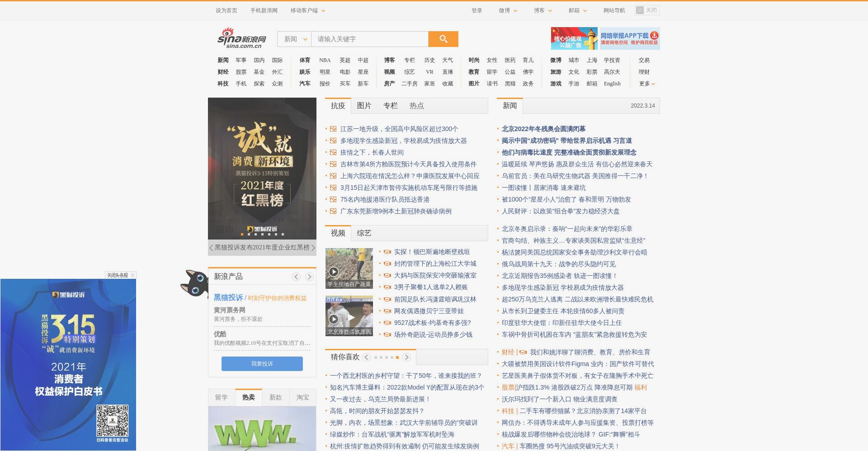Click the orange search magnifier button

[x=443, y=39]
